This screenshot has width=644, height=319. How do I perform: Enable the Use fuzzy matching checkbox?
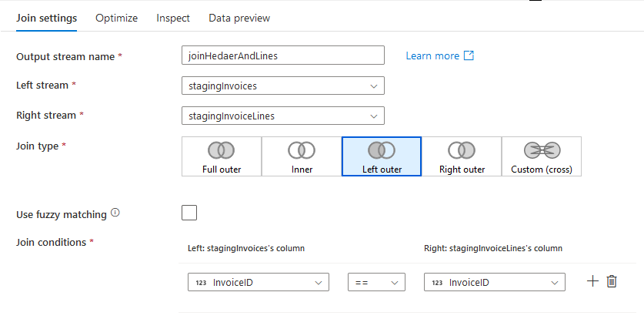click(189, 213)
